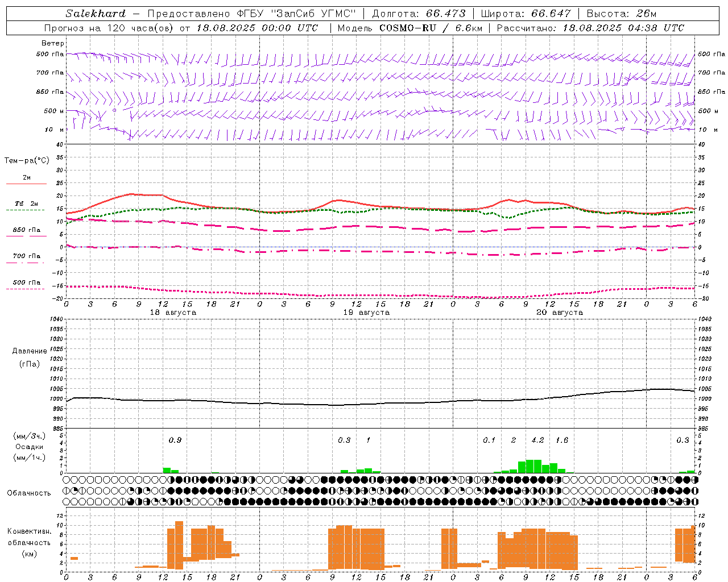Click the '18 августа' date label

tap(173, 313)
